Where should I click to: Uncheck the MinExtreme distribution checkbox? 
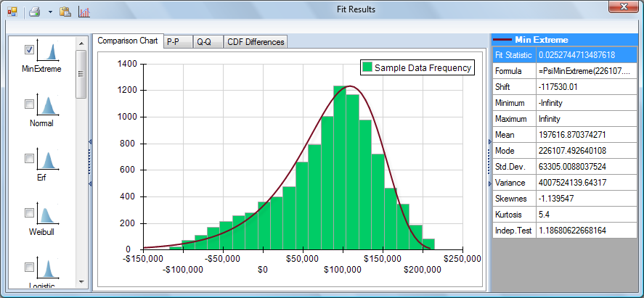30,50
